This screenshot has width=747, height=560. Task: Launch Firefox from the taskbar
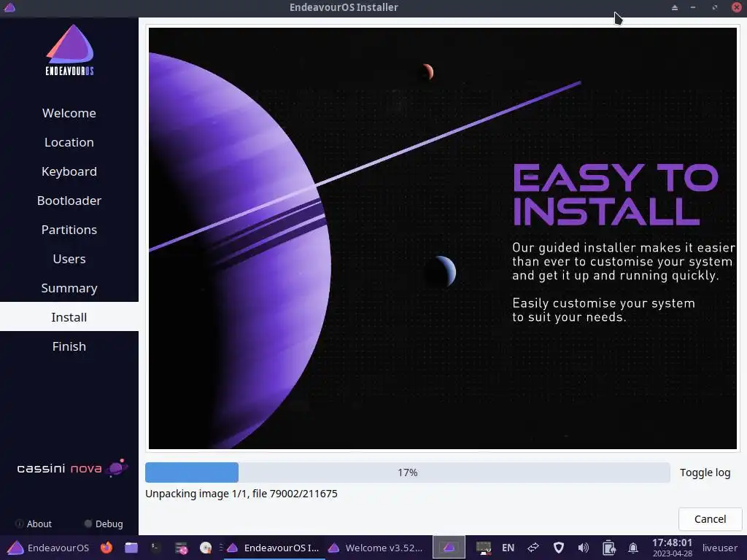click(107, 548)
